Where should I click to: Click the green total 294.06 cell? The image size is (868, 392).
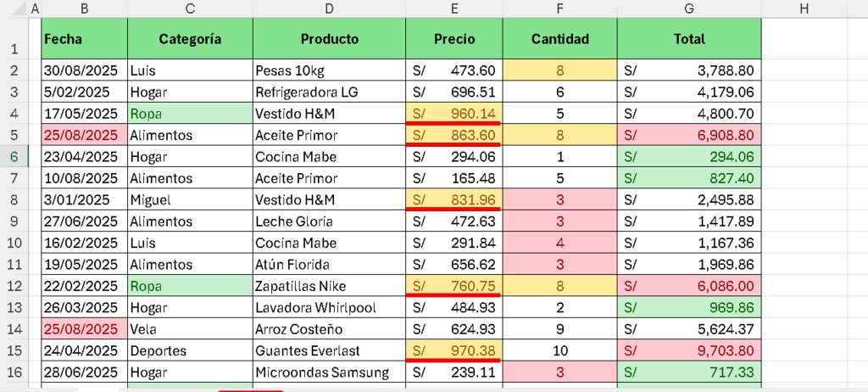[x=689, y=157]
